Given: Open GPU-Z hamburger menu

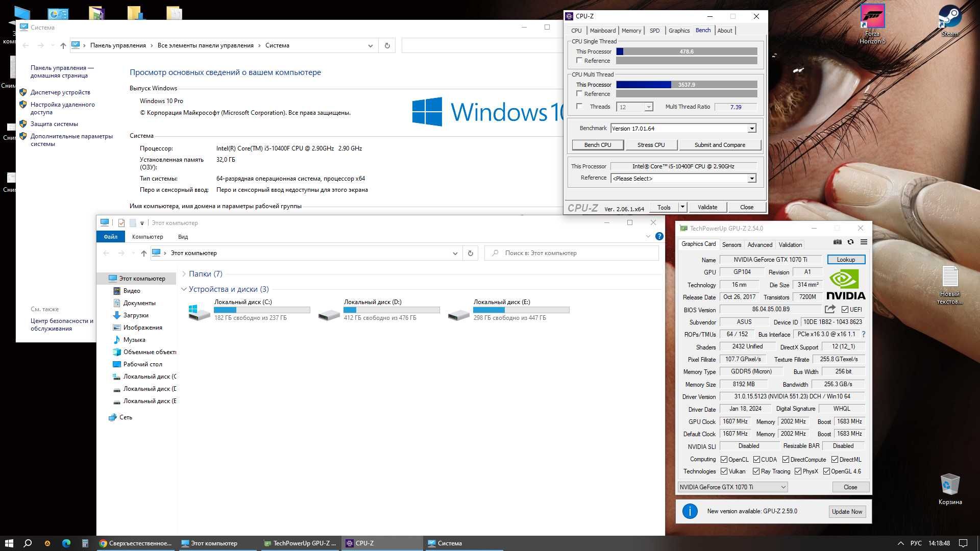Looking at the screenshot, I should (x=864, y=242).
